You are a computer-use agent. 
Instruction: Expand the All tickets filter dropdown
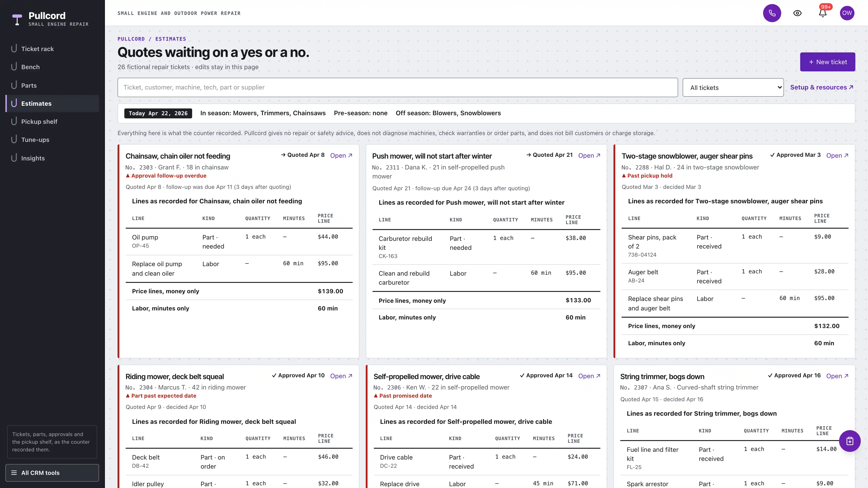pyautogui.click(x=733, y=88)
